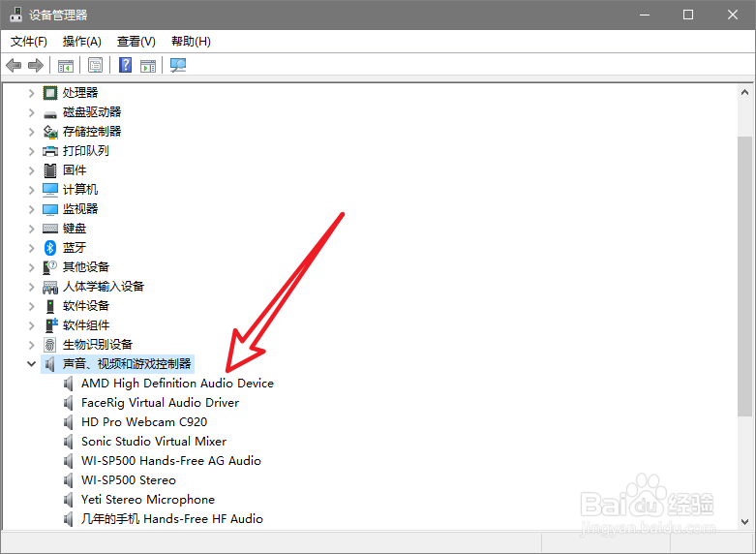756x554 pixels.
Task: Click the monitors category icon
Action: tap(50, 209)
